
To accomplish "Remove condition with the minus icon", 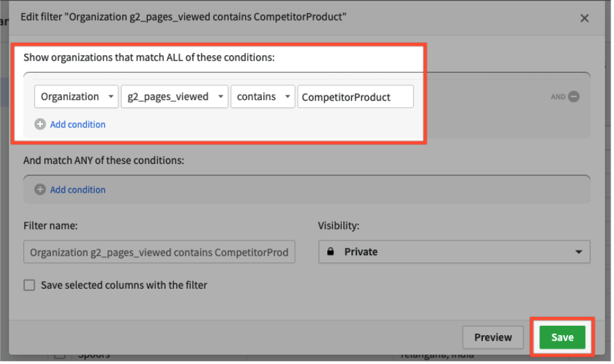I will [574, 97].
